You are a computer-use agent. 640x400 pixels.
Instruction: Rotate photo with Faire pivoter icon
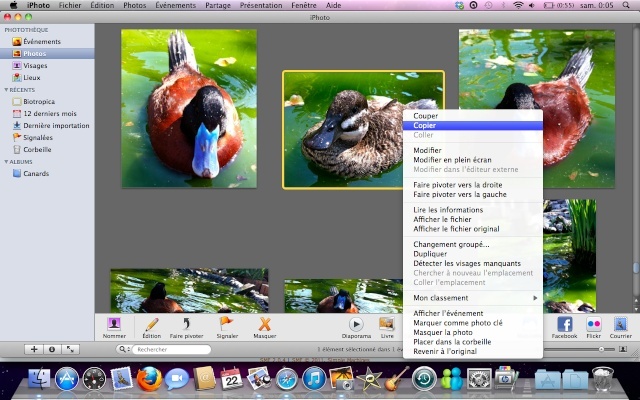tap(186, 324)
